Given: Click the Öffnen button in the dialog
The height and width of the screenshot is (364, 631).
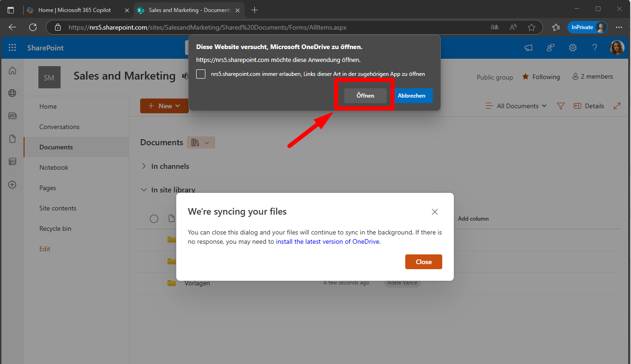Looking at the screenshot, I should coord(365,96).
